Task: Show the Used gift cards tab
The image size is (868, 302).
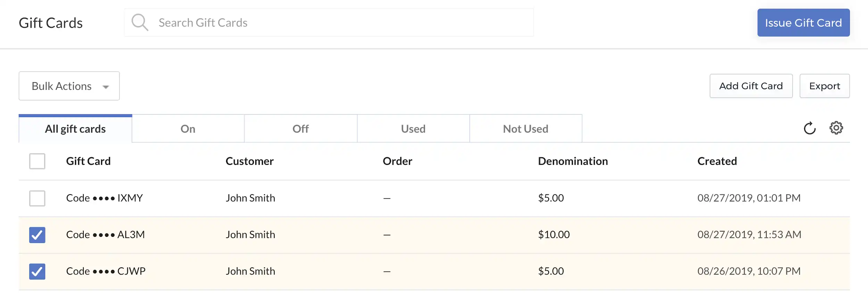Action: click(413, 129)
